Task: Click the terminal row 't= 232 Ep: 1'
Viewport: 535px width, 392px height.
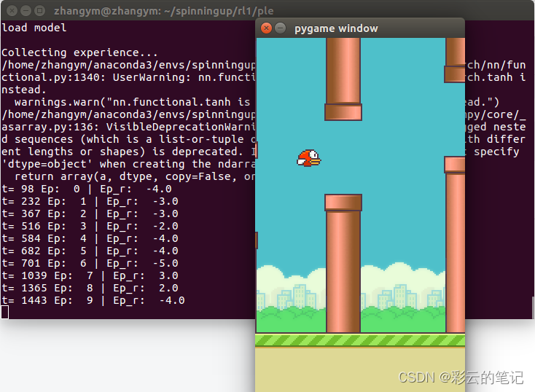Action: pos(90,201)
